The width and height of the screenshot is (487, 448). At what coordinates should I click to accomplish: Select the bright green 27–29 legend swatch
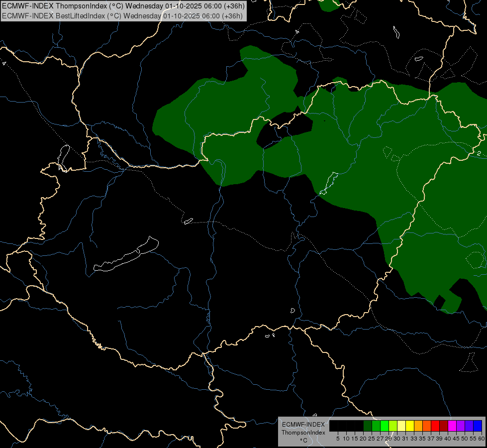coord(385,426)
